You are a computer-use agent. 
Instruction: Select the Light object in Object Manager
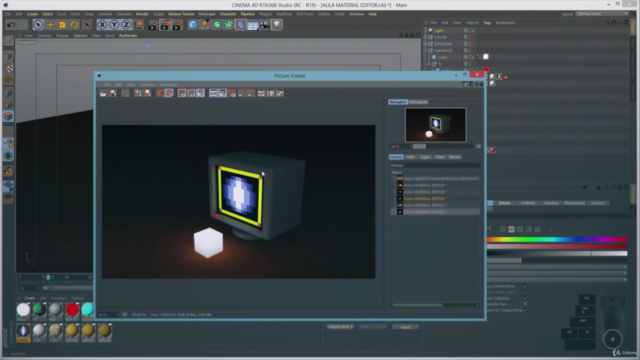coord(438,31)
